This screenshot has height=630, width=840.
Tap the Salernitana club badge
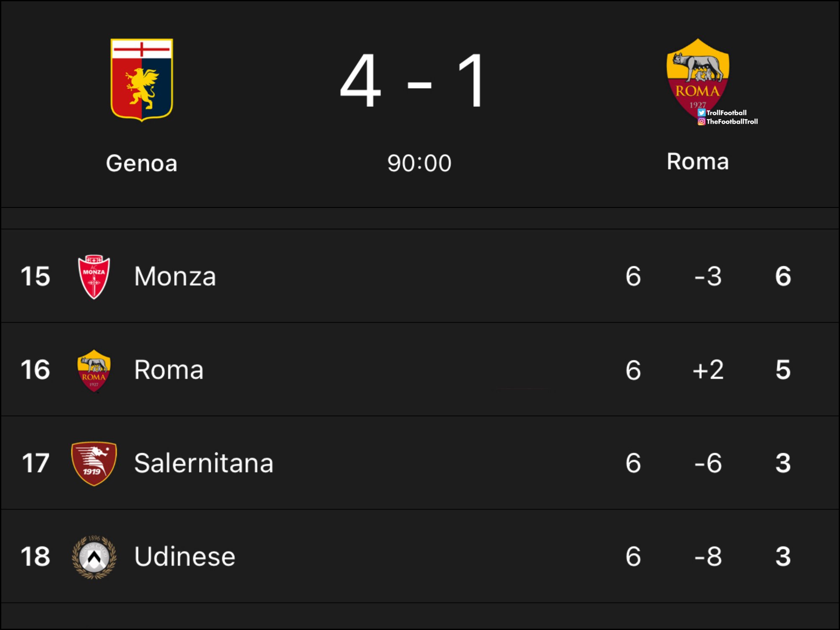(x=94, y=464)
